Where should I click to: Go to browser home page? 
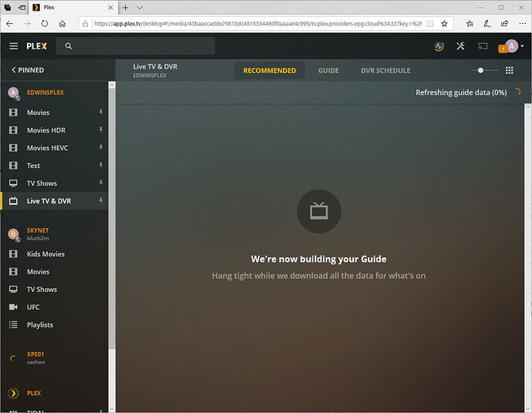coord(62,23)
